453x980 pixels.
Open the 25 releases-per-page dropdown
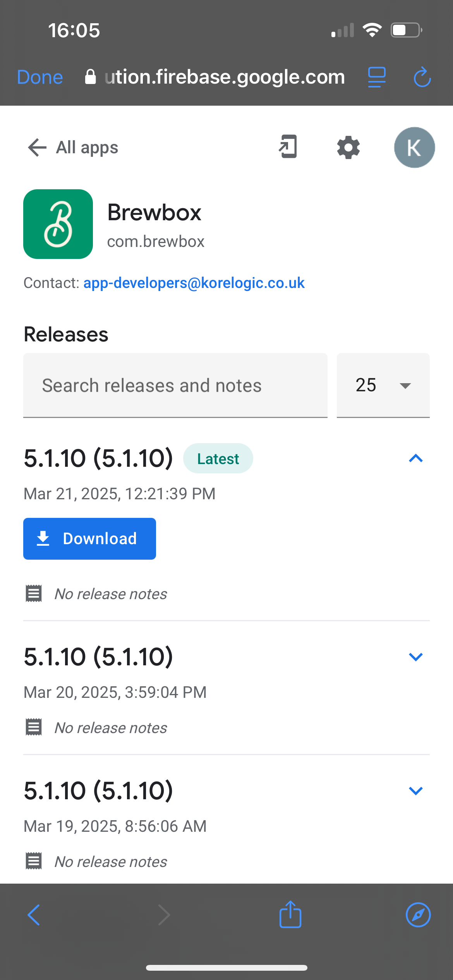[383, 385]
